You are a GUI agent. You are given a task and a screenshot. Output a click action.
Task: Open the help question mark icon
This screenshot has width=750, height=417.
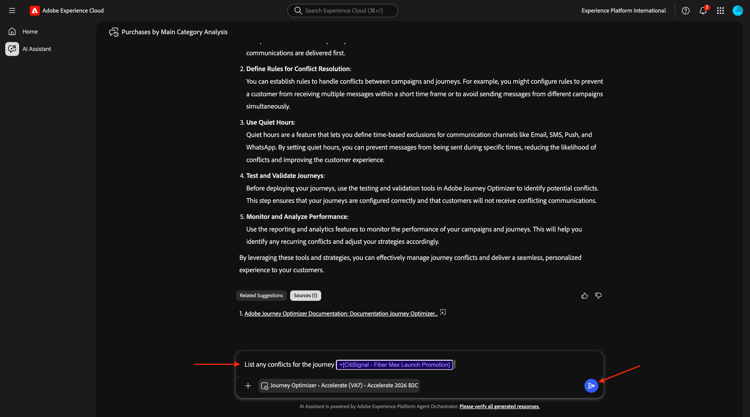685,11
